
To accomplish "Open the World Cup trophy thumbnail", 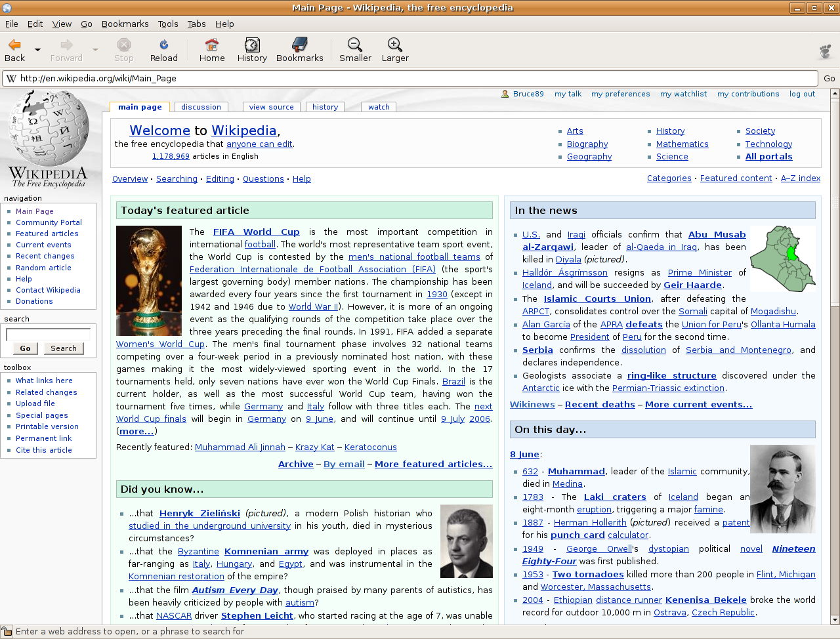I will 149,281.
